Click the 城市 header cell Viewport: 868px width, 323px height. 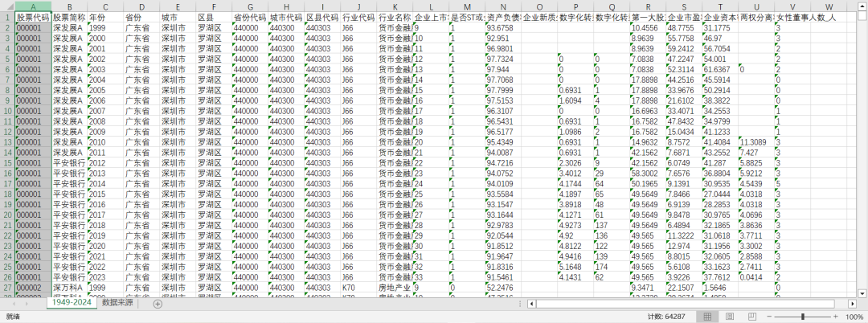click(177, 18)
